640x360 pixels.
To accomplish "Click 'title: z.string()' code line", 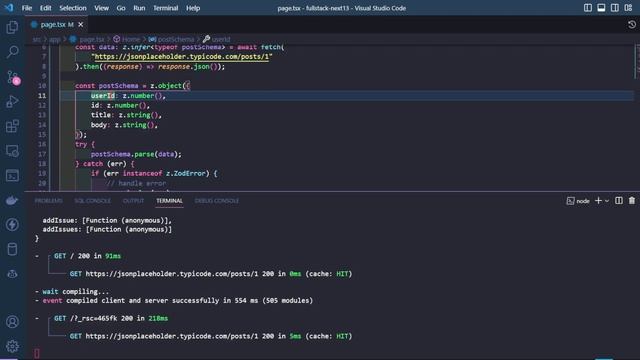I will pos(126,115).
